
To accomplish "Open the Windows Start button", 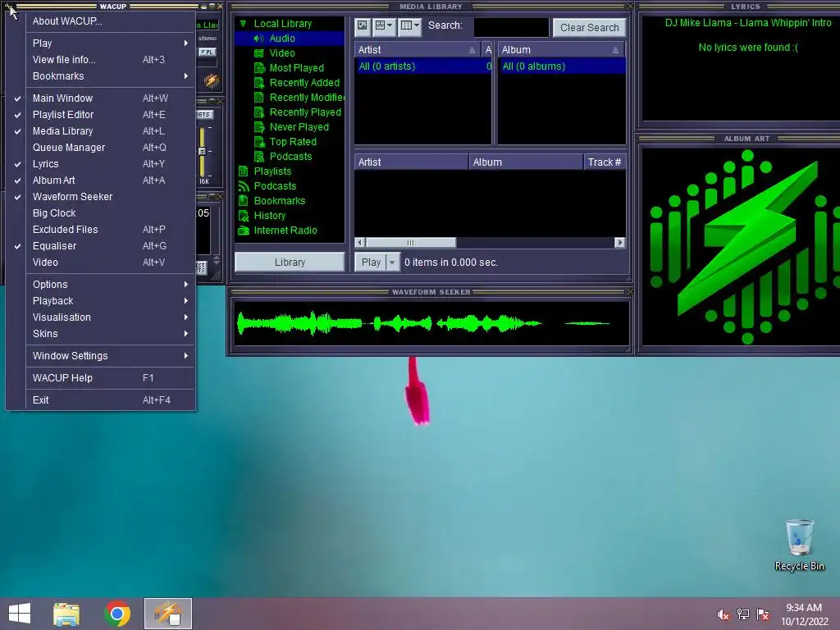I will (20, 614).
